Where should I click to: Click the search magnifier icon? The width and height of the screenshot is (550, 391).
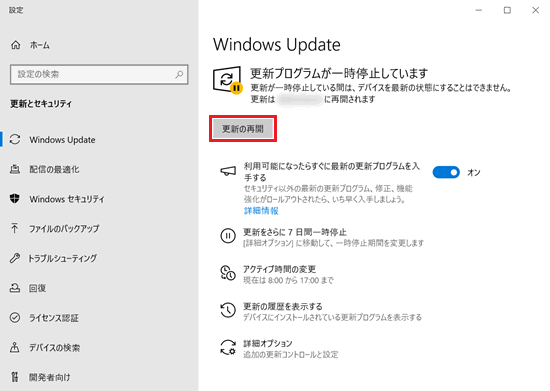179,74
